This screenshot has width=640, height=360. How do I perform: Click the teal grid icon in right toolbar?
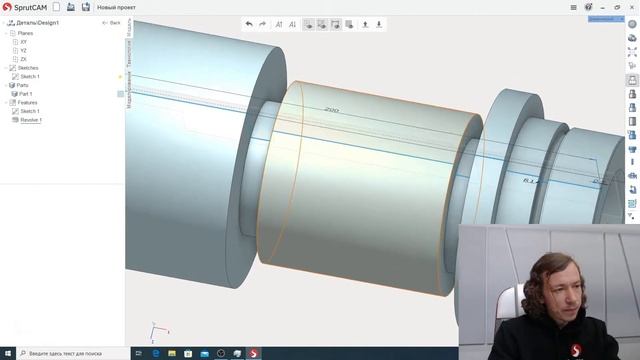coord(632,203)
